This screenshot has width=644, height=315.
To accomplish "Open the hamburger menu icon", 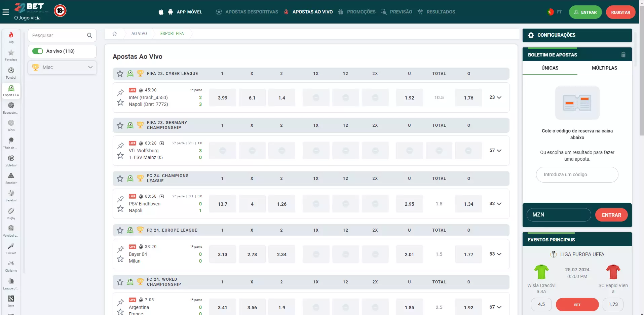I will click(x=6, y=12).
